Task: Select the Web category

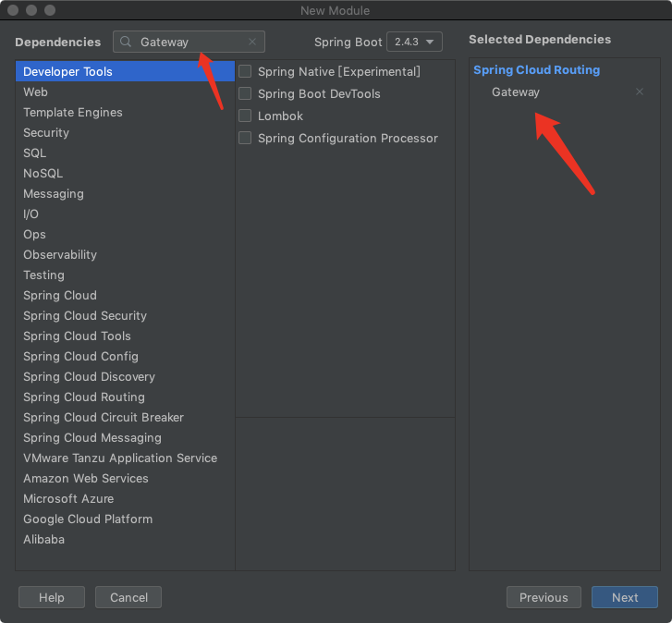Action: click(125, 92)
